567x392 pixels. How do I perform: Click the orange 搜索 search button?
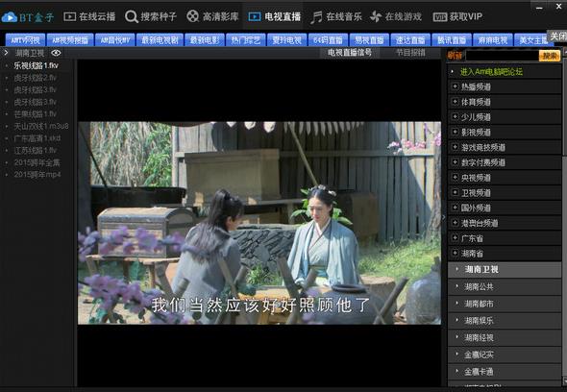click(550, 56)
